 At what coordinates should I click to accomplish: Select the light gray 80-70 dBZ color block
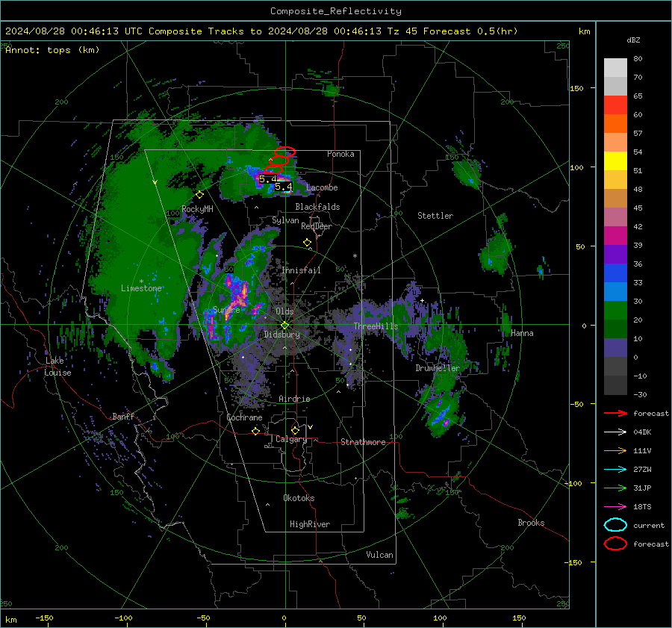pos(615,67)
